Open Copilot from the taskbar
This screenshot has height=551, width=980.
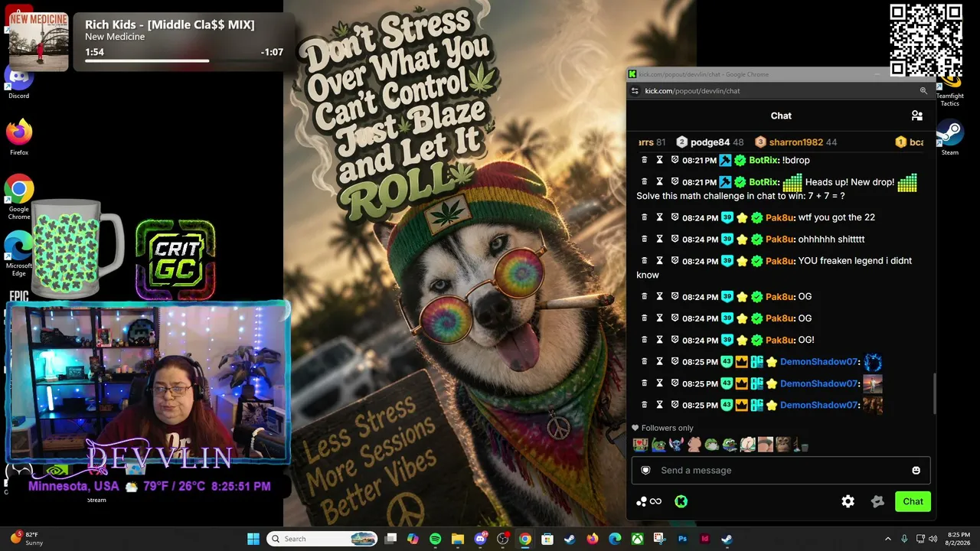click(413, 539)
